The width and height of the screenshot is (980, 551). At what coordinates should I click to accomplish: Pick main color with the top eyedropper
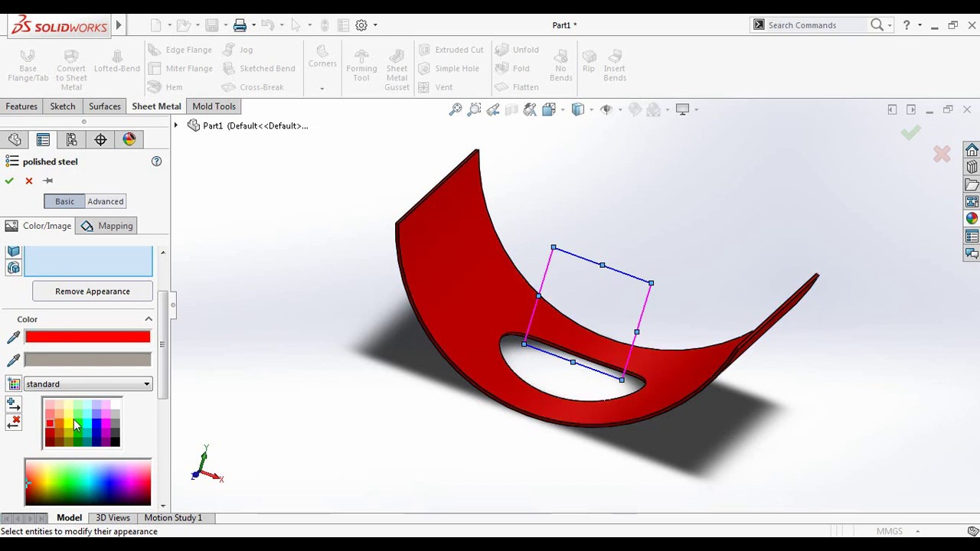[13, 337]
